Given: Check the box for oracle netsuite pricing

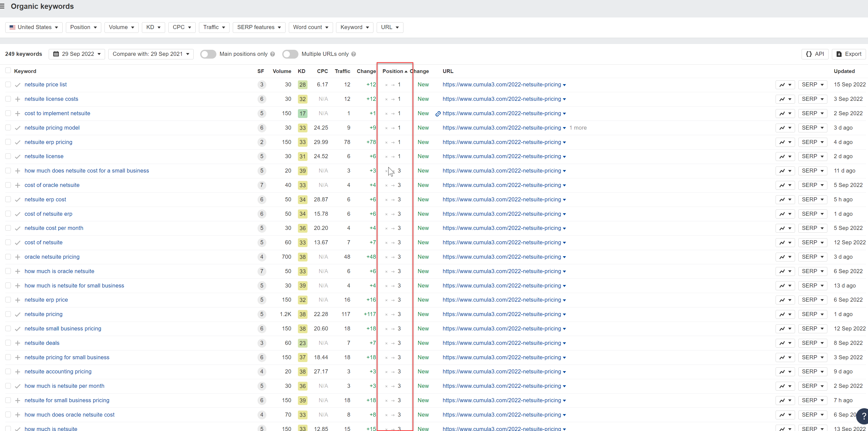Looking at the screenshot, I should [x=8, y=257].
